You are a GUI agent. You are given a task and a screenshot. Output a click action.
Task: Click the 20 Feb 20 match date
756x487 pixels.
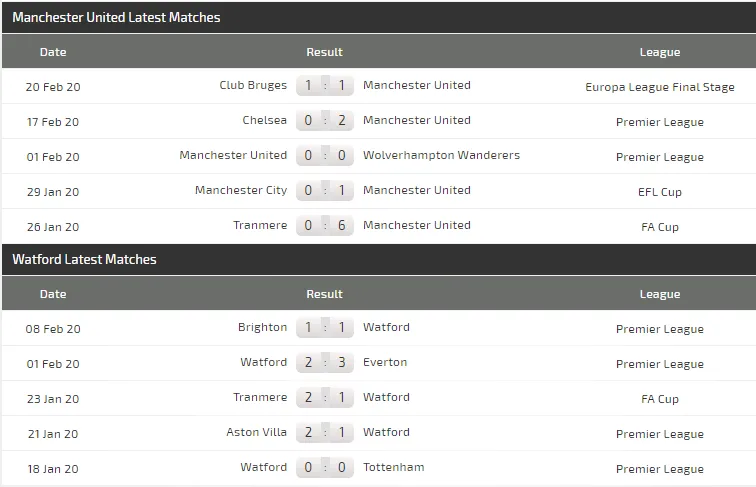point(53,87)
